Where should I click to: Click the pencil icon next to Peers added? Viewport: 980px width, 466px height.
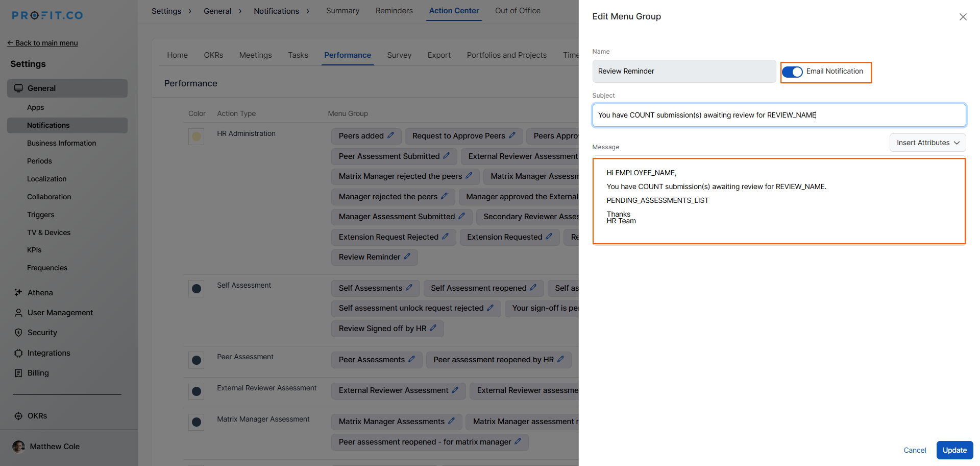tap(390, 135)
